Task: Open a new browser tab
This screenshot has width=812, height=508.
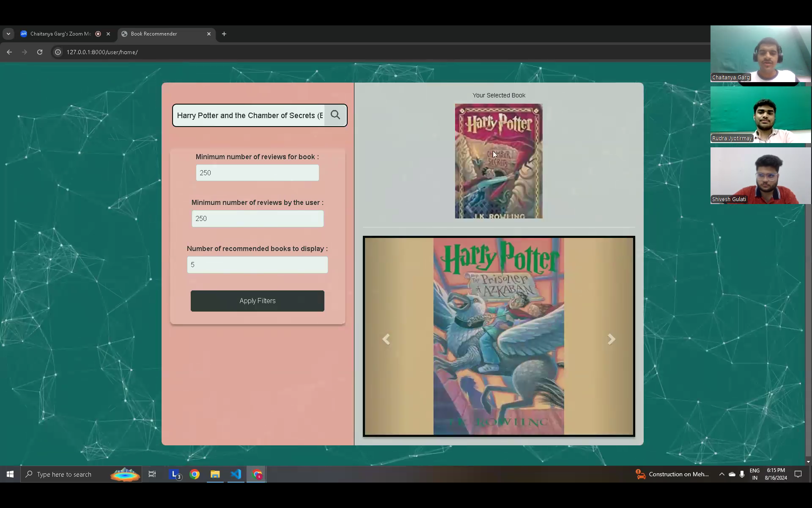Action: (x=224, y=34)
